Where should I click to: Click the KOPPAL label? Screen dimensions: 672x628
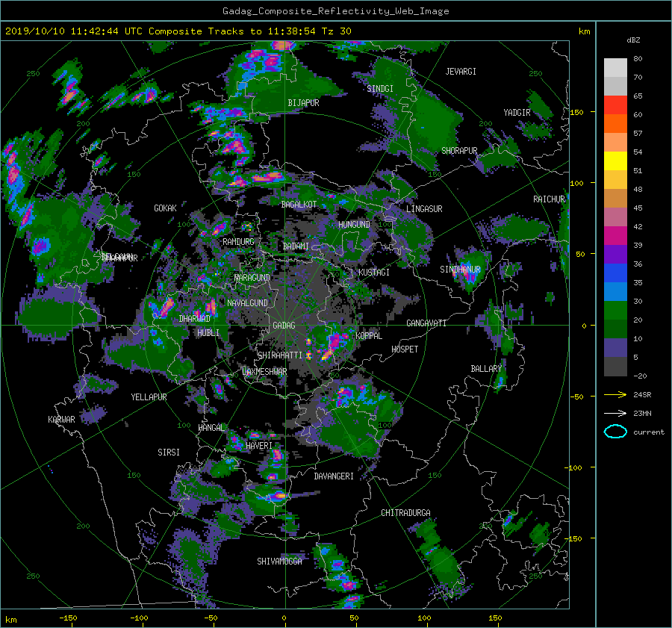tap(369, 336)
